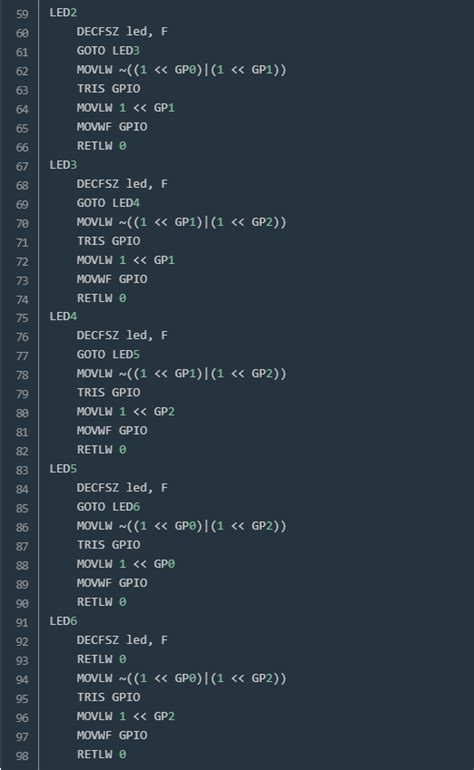Click 'GOTO LED4' instruction
The width and height of the screenshot is (474, 770).
108,203
